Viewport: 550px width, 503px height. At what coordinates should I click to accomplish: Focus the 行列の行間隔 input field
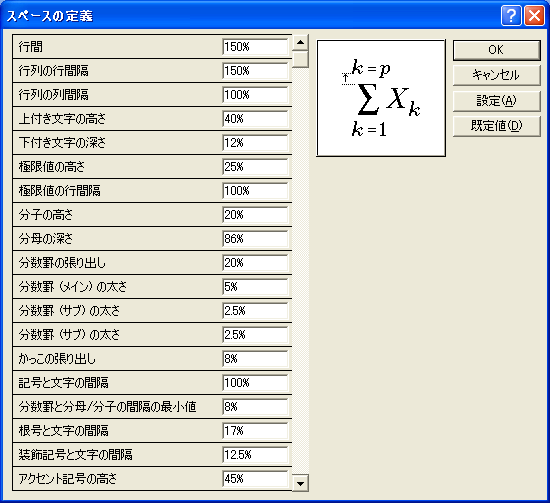(x=255, y=71)
